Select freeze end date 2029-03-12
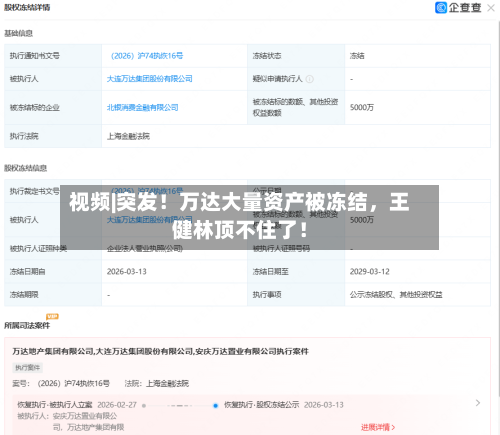The image size is (500, 435). (370, 272)
